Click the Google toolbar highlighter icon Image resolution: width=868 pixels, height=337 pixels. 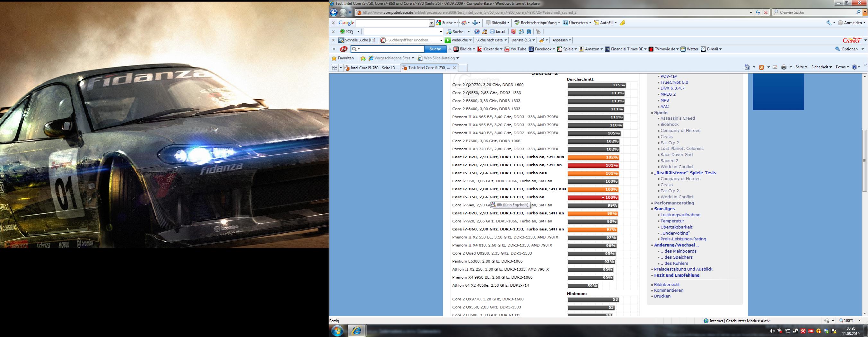(x=622, y=23)
